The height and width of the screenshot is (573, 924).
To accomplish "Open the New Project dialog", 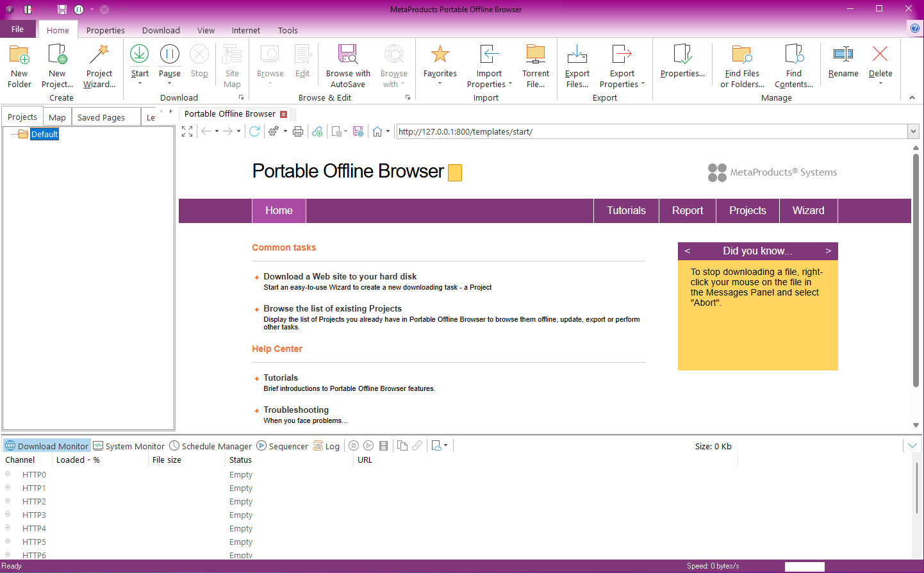I will pos(57,66).
